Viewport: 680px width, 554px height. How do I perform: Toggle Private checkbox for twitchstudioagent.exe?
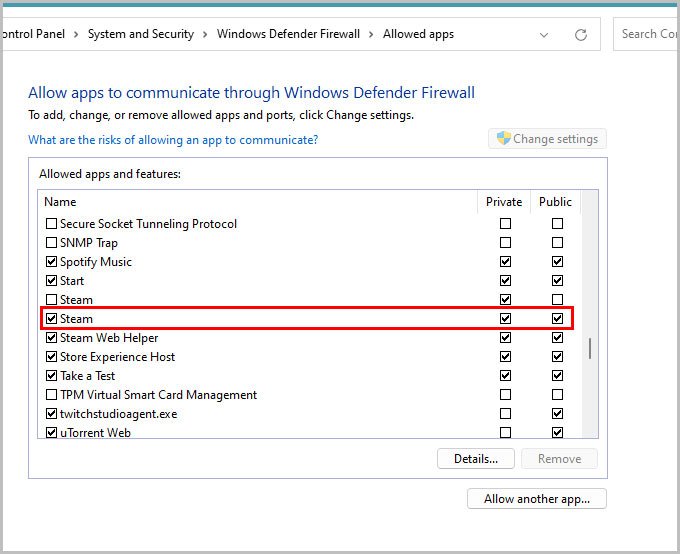(505, 414)
